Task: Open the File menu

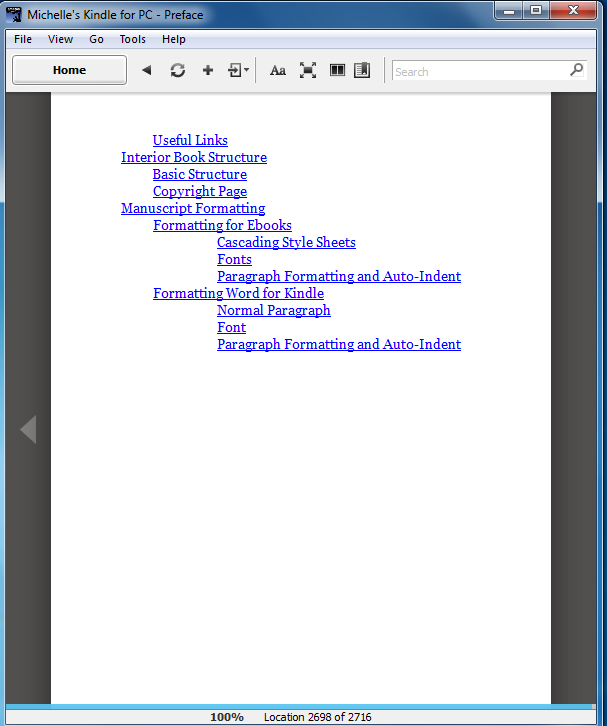Action: click(x=23, y=39)
